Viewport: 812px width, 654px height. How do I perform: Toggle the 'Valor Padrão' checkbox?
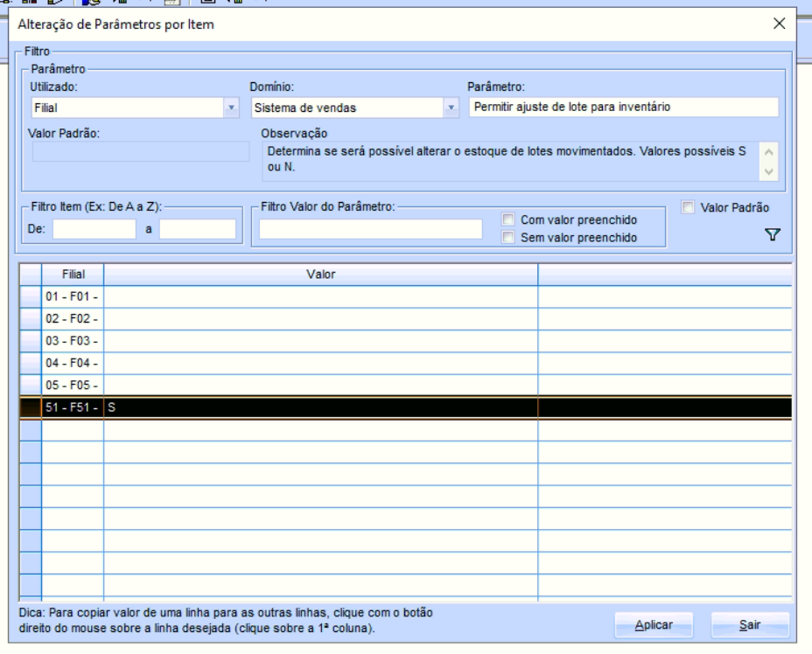pos(688,206)
